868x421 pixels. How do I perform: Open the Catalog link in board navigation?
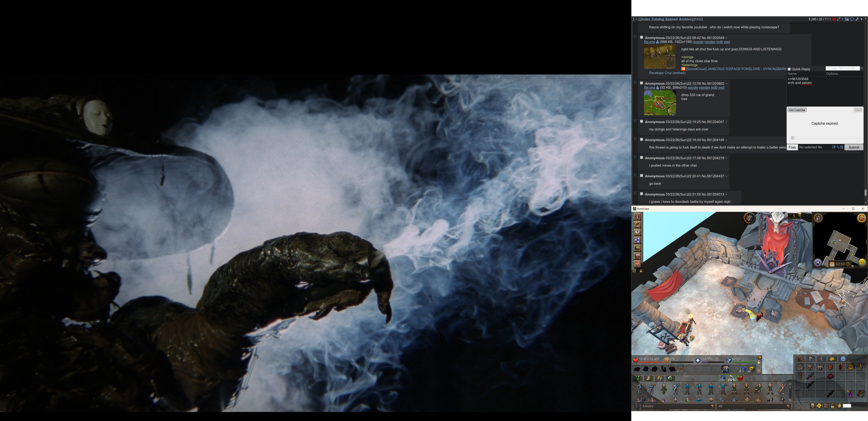click(x=657, y=19)
